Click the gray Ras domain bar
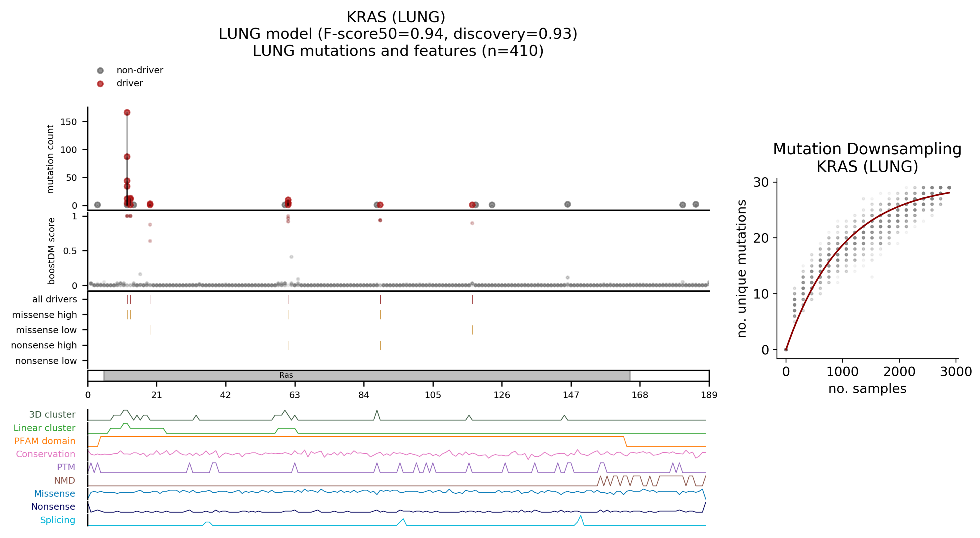This screenshot has height=538, width=980. [366, 376]
